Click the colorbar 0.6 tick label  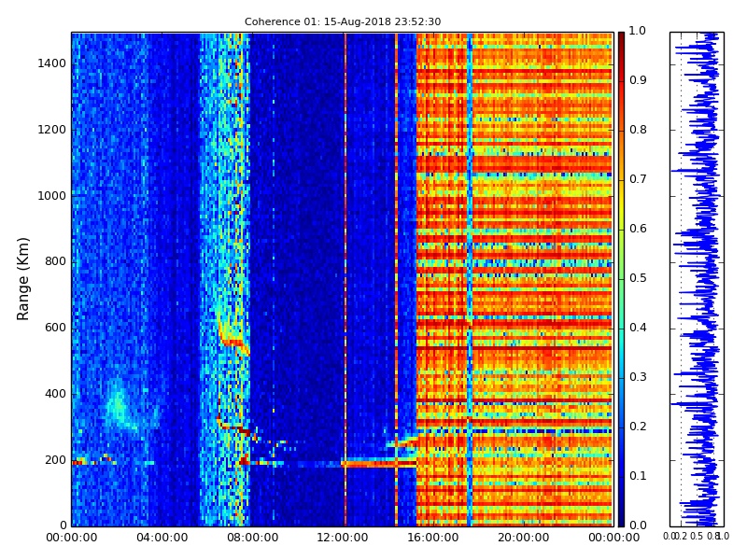click(x=638, y=229)
